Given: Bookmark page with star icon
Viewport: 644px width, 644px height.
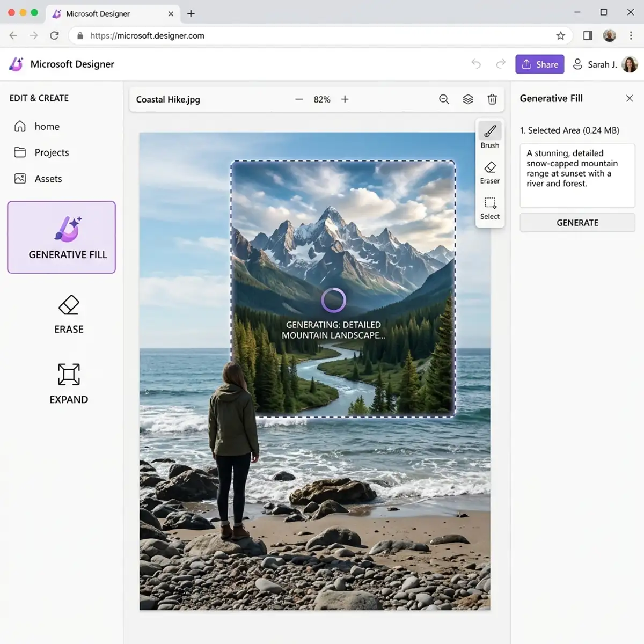Looking at the screenshot, I should 560,35.
